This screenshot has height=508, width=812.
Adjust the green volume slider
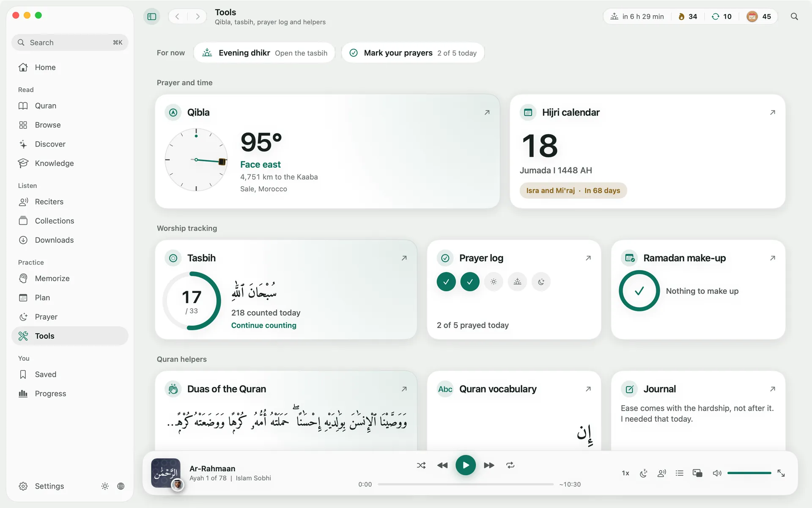pos(749,473)
